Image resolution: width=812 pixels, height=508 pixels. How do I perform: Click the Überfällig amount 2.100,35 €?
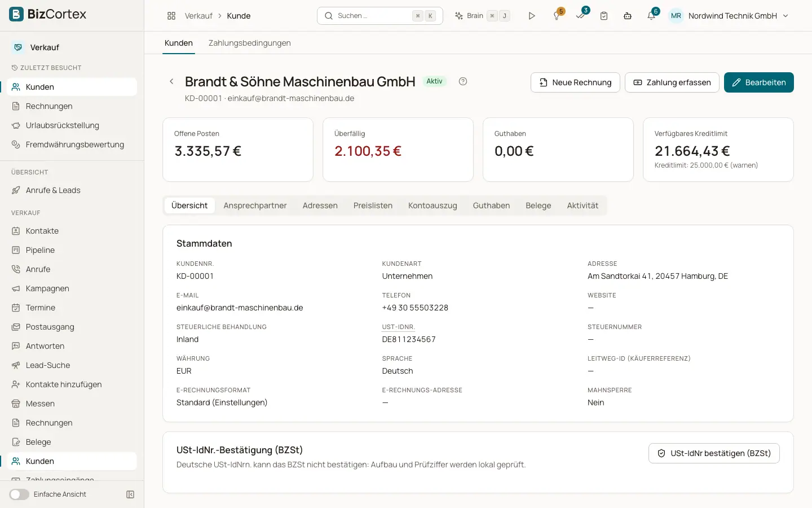tap(368, 151)
